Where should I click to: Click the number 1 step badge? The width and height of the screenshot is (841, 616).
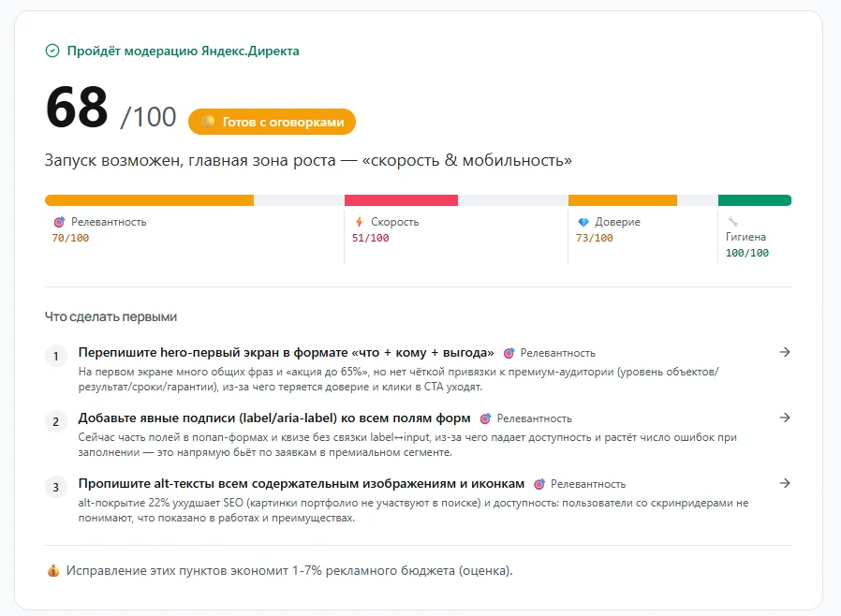coord(56,356)
